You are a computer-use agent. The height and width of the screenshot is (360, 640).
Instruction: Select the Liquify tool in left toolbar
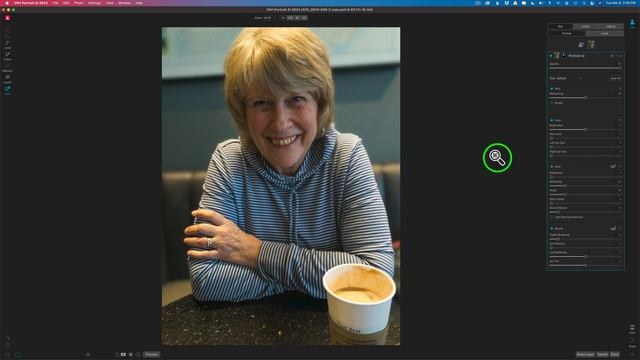tap(7, 78)
